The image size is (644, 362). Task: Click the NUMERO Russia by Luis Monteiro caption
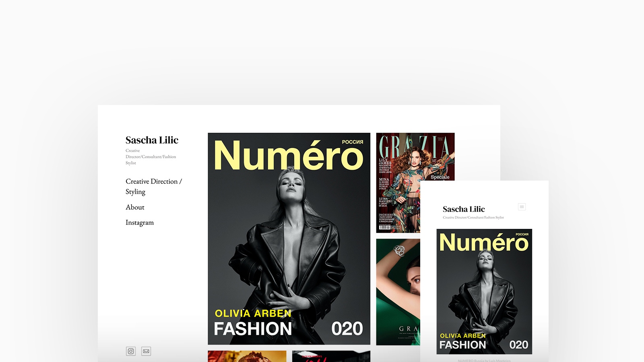484,360
